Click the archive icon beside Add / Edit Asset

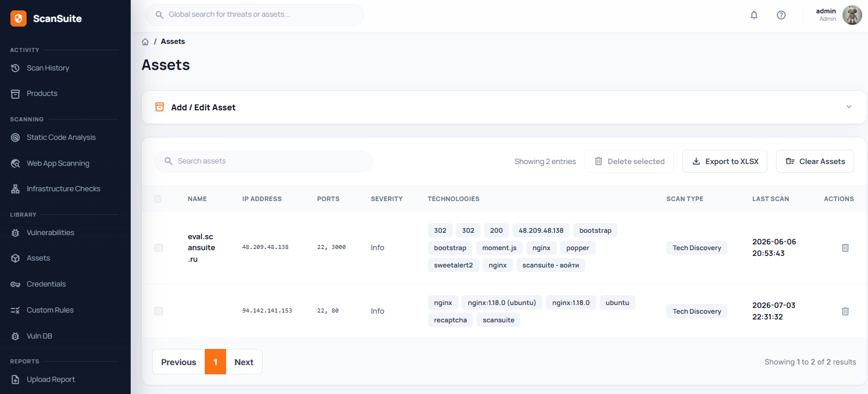click(160, 107)
